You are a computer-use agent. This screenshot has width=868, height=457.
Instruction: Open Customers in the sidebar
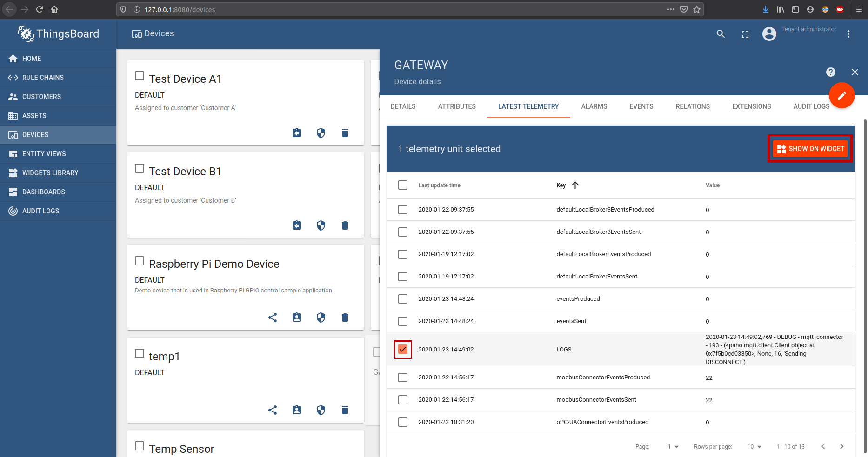click(58, 97)
